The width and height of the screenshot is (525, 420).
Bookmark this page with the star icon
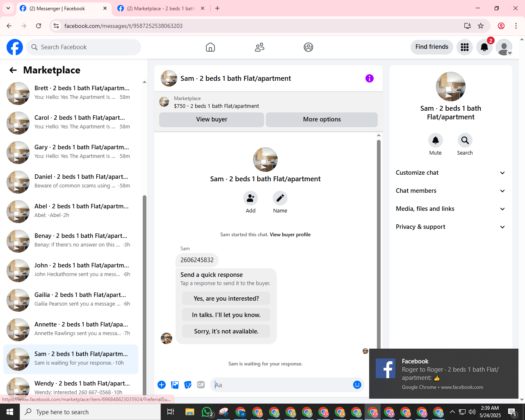pos(481,26)
